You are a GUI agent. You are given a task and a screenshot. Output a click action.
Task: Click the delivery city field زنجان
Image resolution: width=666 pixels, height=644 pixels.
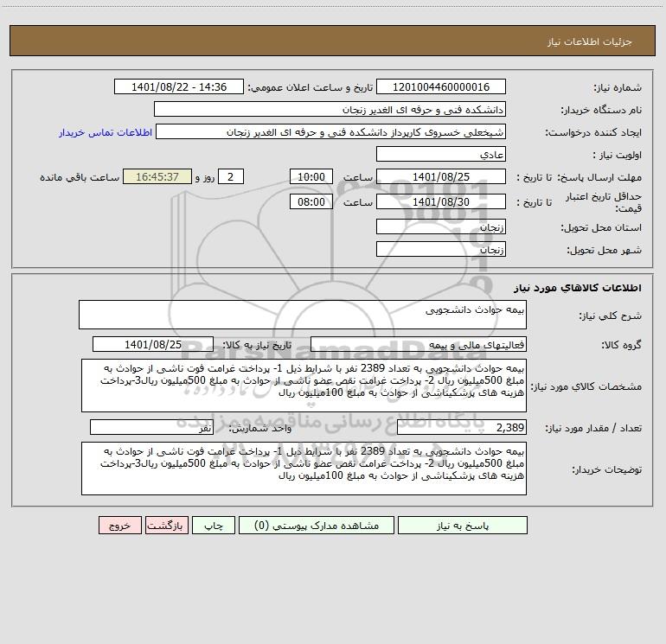441,249
